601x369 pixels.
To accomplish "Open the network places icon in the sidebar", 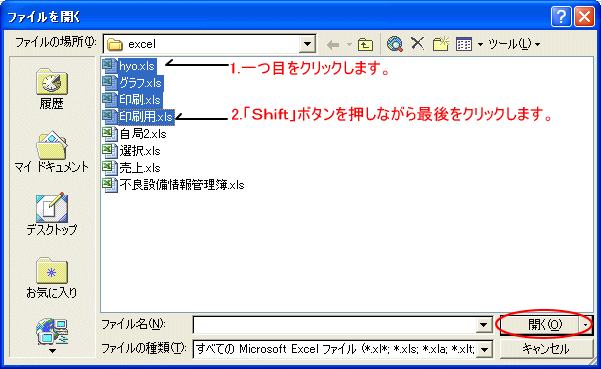I will 52,331.
